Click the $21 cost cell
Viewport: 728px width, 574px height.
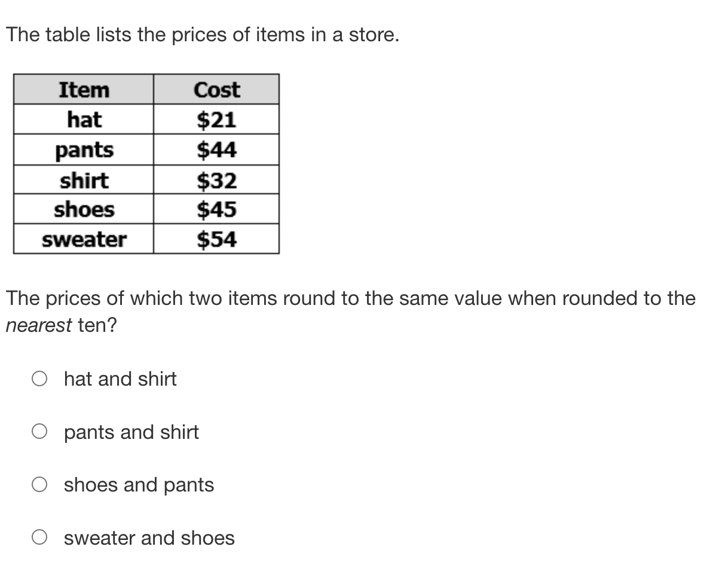coord(216,120)
